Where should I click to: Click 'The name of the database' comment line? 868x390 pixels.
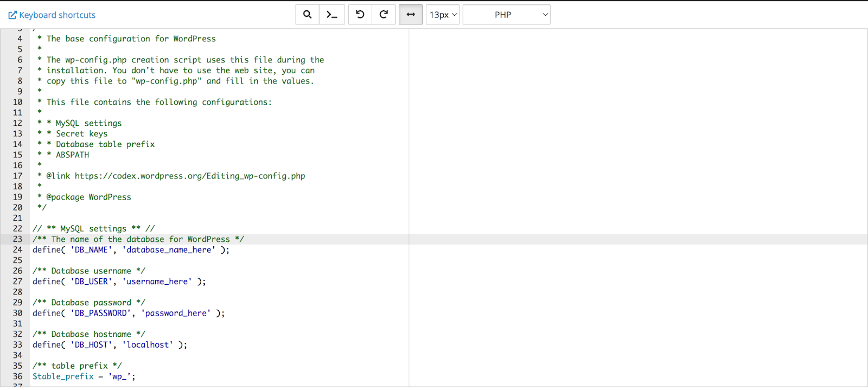[x=138, y=239]
